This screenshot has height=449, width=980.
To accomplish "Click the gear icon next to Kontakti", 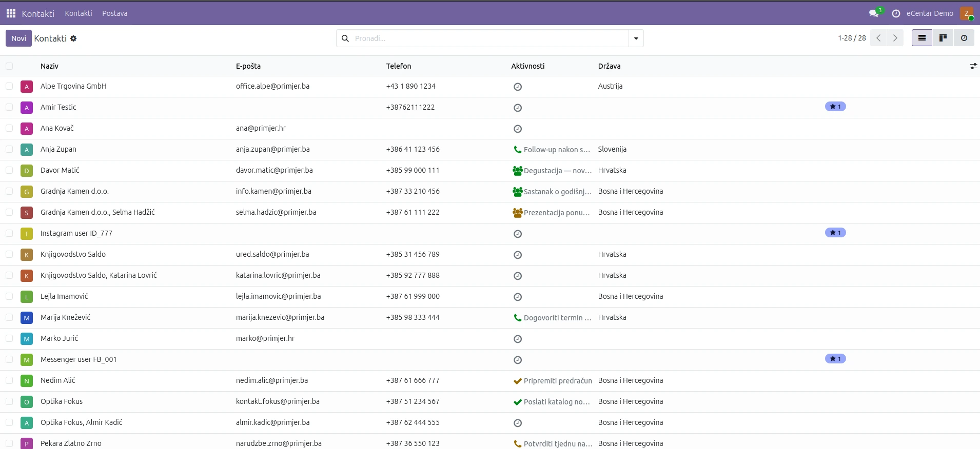I will (x=73, y=38).
